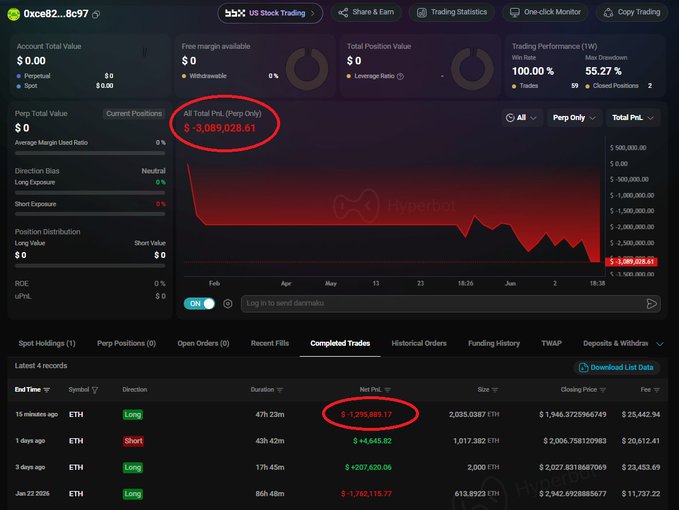679x510 pixels.
Task: Click the 3 days ago end time cell
Action: click(30, 467)
